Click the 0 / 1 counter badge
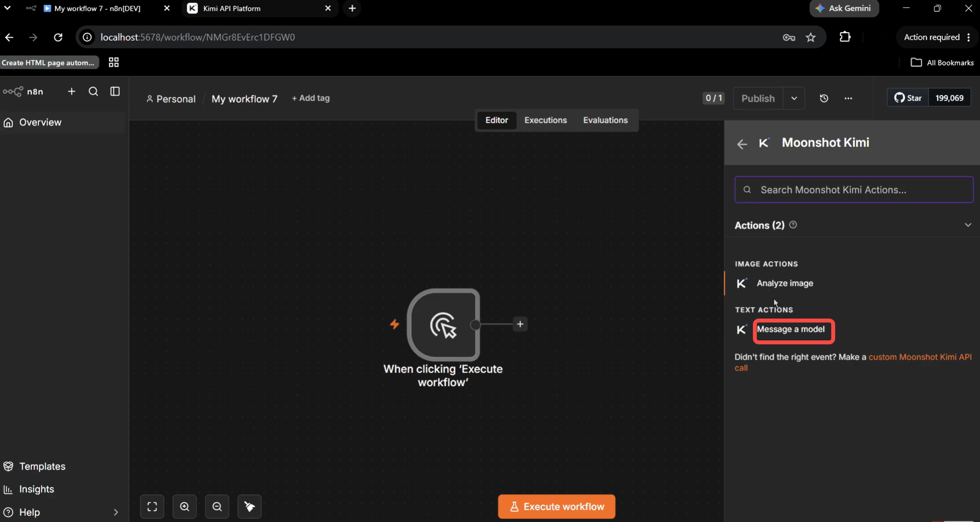980x522 pixels. tap(714, 98)
